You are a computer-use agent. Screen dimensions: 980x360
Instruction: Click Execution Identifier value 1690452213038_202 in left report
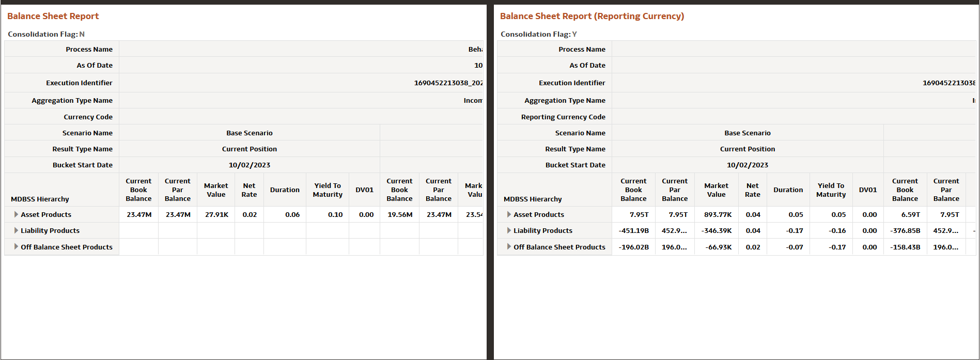point(448,83)
